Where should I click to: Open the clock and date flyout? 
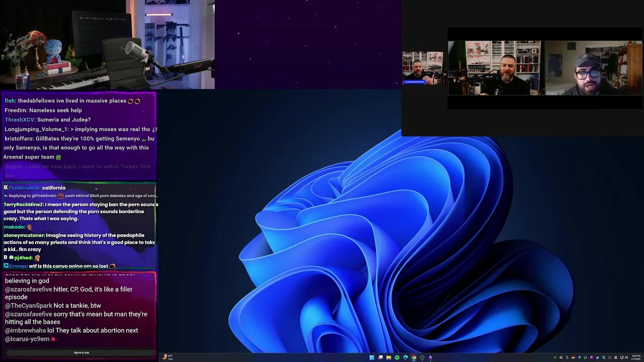636,357
